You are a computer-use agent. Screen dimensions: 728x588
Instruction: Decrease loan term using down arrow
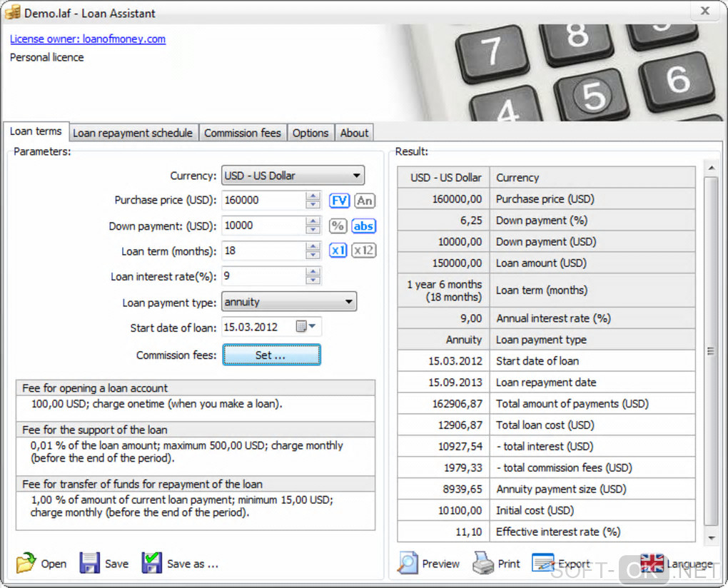pyautogui.click(x=313, y=255)
